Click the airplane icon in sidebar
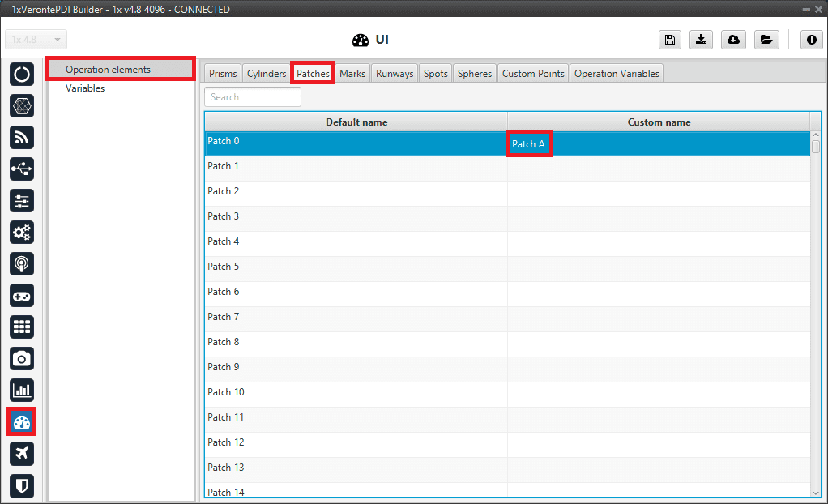The height and width of the screenshot is (504, 828). [22, 453]
